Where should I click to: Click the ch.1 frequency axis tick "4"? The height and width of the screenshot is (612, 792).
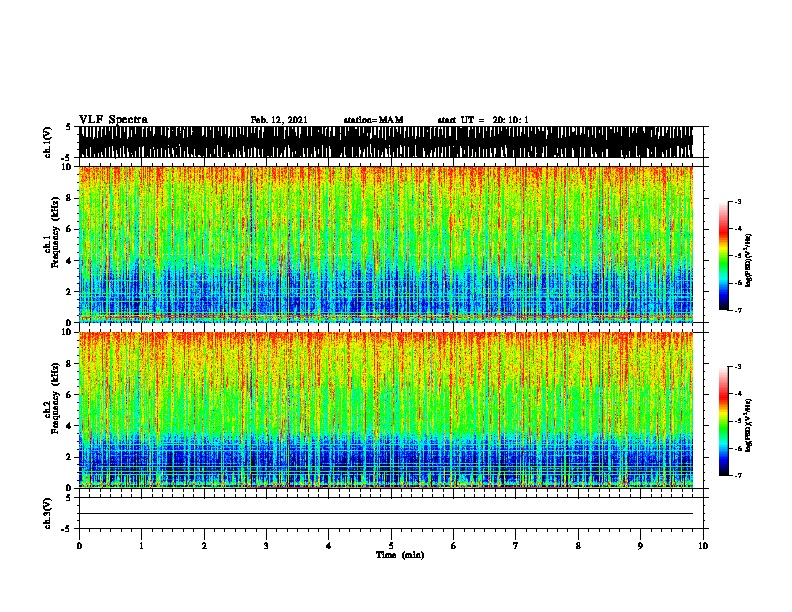tap(71, 261)
